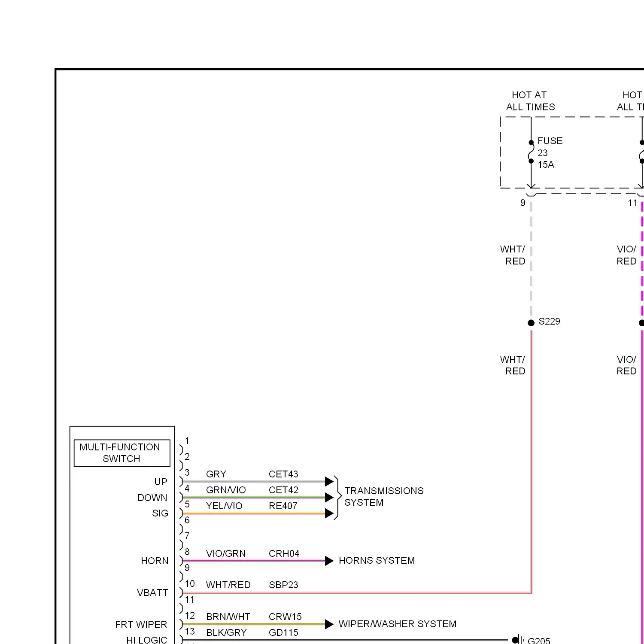The width and height of the screenshot is (644, 644).
Task: Click the HORN switch terminal label
Action: tap(155, 561)
